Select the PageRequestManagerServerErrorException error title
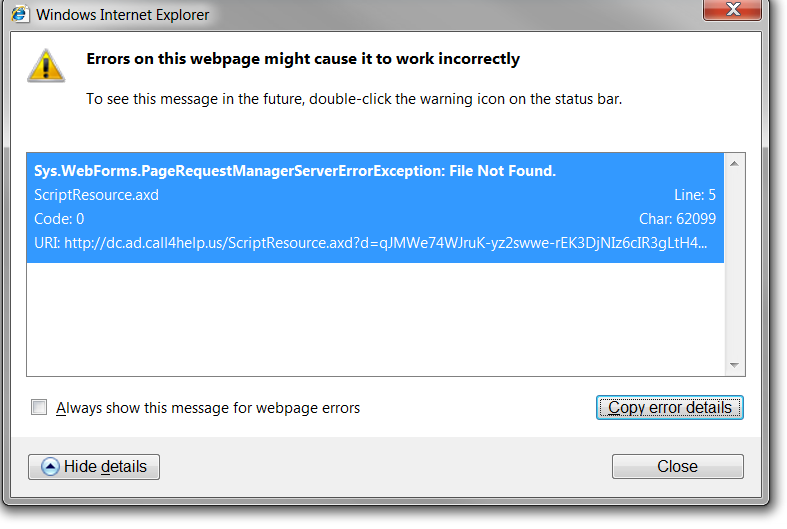The width and height of the screenshot is (787, 529). click(x=295, y=171)
